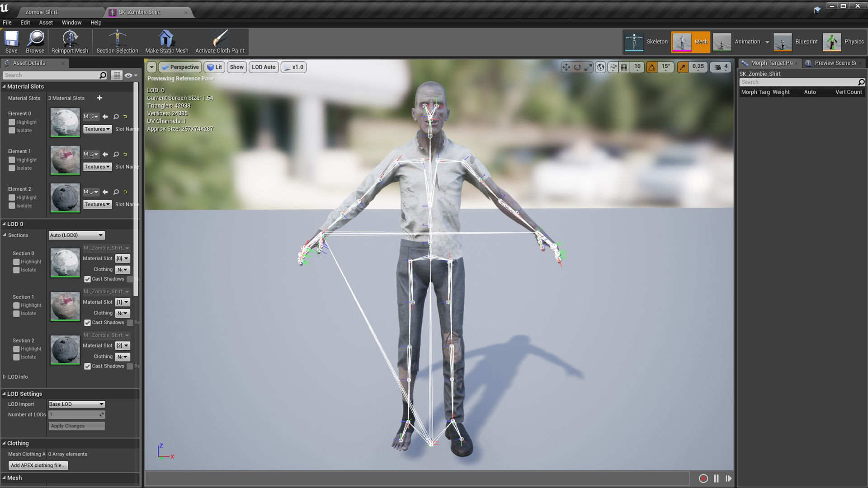
Task: Open Perspective view mode button
Action: coord(180,67)
